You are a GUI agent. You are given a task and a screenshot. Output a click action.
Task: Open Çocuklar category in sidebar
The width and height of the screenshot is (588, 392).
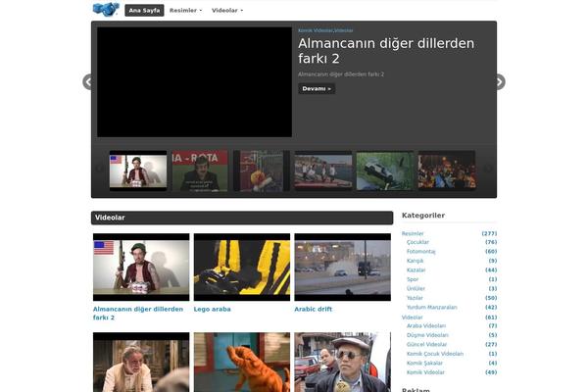[417, 242]
